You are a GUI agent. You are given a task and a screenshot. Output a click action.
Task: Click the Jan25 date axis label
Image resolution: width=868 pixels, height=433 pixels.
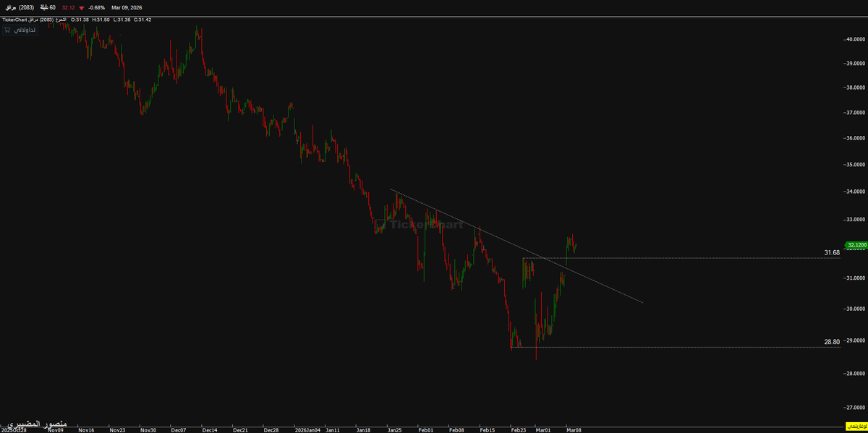[x=395, y=429]
